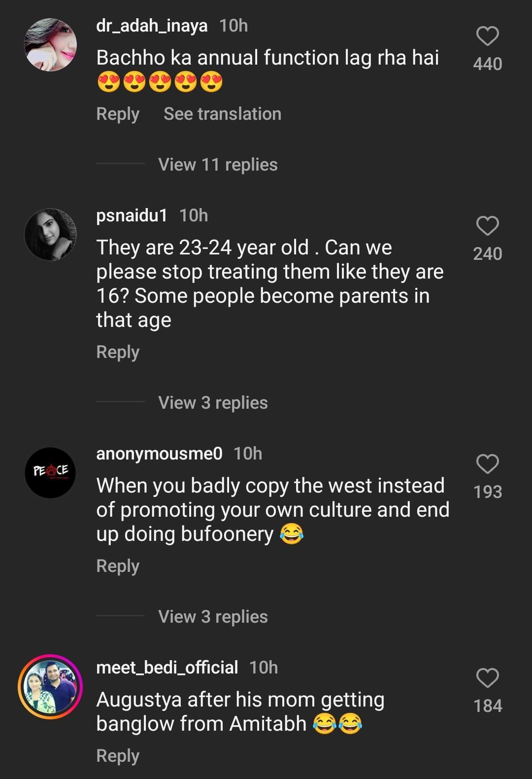This screenshot has width=532, height=779.
Task: Like dr_adah_inaya's comment with heart icon
Action: [x=487, y=36]
